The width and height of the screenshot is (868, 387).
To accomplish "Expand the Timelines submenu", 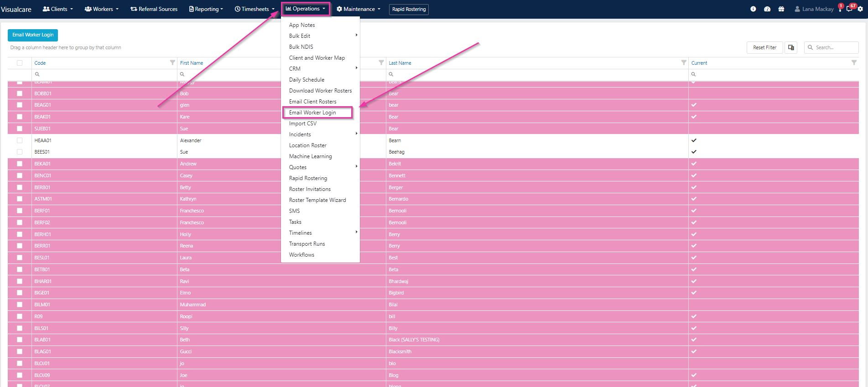I will (320, 233).
